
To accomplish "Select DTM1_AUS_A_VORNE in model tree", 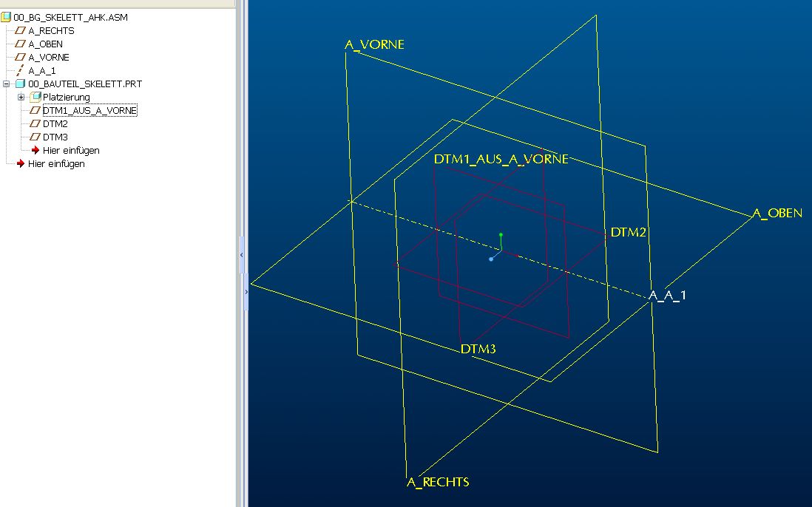I will (x=90, y=111).
